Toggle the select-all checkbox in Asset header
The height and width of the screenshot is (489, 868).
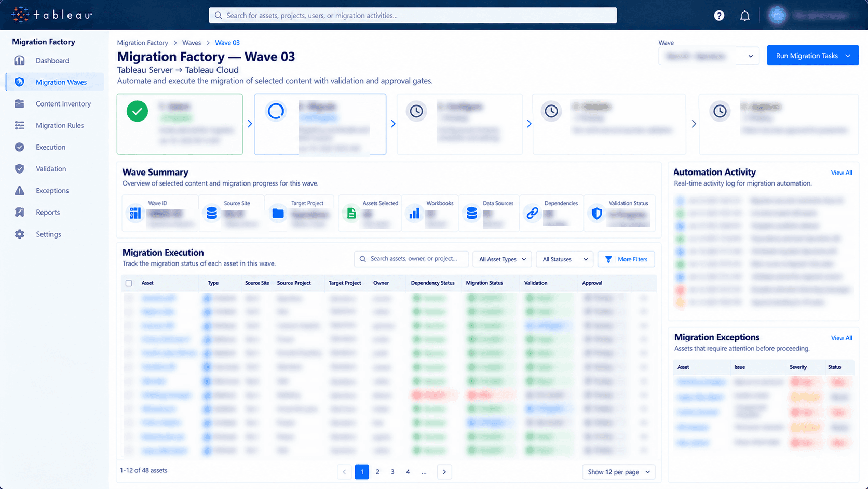point(129,283)
